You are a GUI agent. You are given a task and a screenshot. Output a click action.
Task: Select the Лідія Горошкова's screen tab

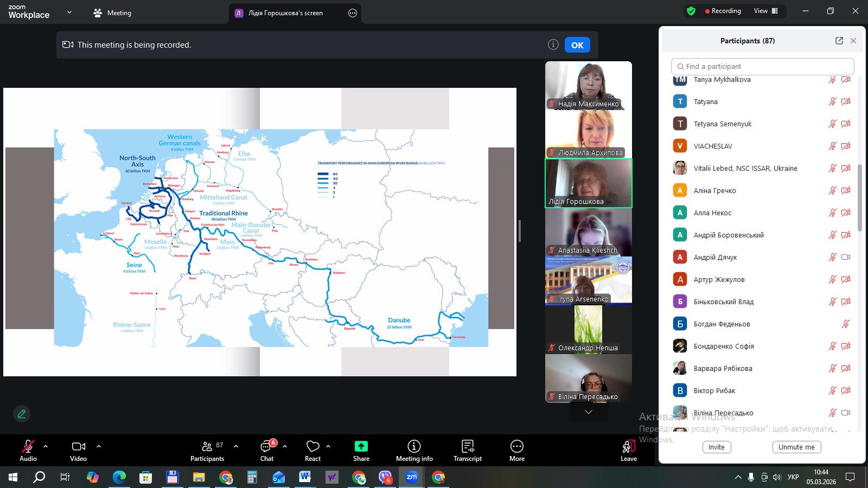[x=285, y=13]
